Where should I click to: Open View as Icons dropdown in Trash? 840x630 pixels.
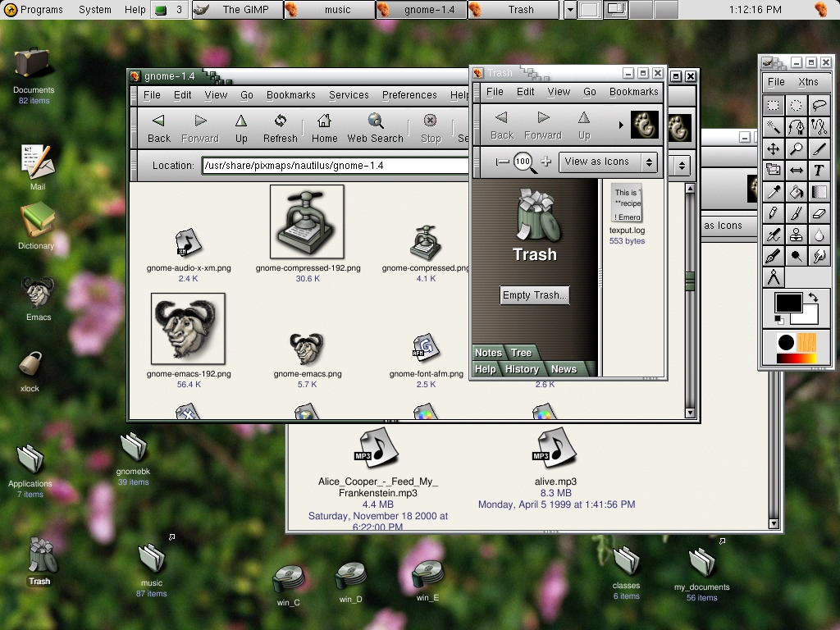pos(608,162)
